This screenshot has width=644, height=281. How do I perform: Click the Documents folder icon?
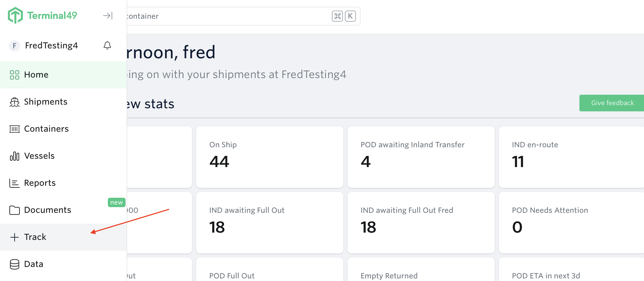(x=15, y=210)
